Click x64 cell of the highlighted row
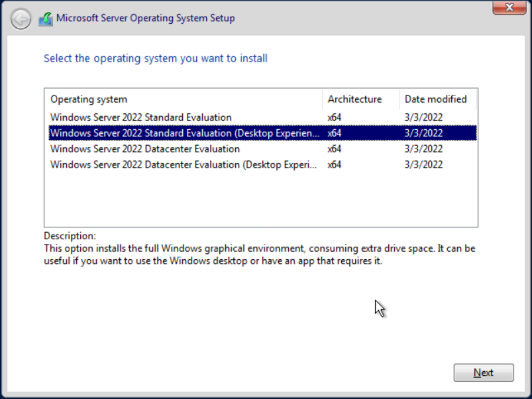 click(x=334, y=133)
